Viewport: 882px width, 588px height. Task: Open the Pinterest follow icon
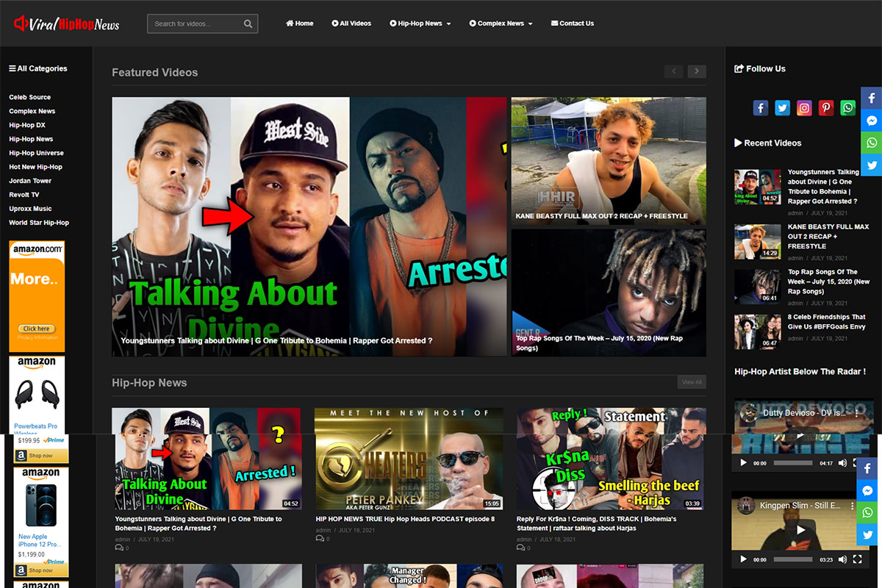pyautogui.click(x=827, y=108)
